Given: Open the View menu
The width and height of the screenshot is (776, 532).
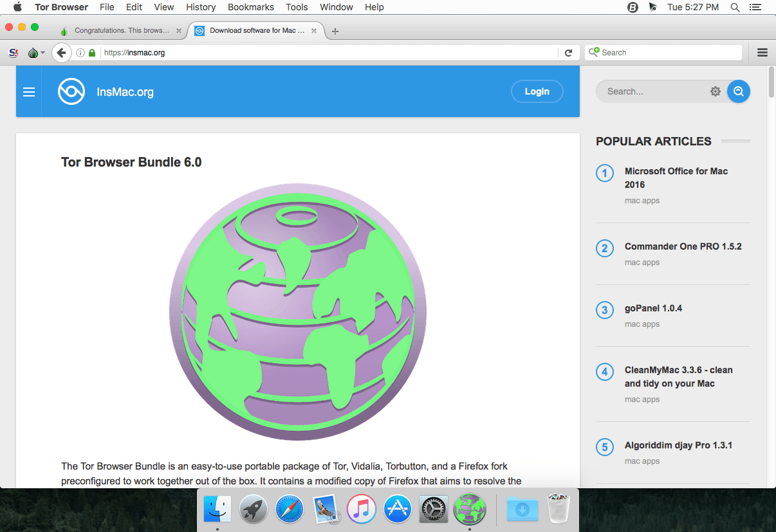Looking at the screenshot, I should point(164,7).
